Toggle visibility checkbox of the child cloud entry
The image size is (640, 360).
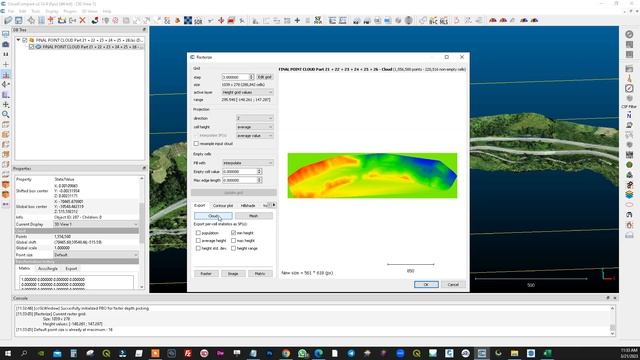[x=31, y=47]
